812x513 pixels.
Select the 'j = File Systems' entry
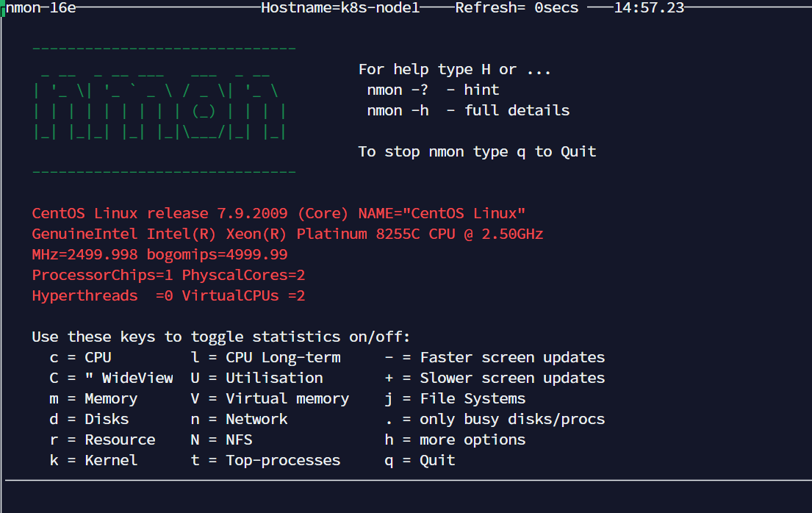[x=455, y=399]
